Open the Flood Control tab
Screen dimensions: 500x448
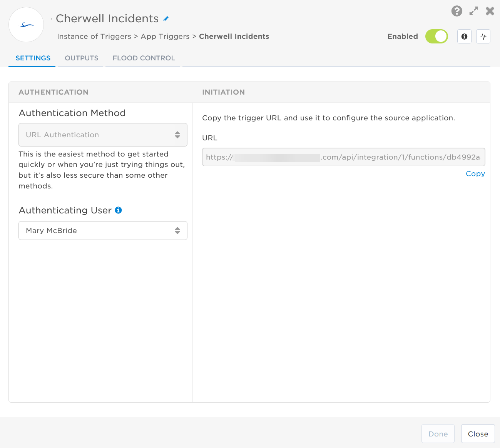[x=144, y=58]
